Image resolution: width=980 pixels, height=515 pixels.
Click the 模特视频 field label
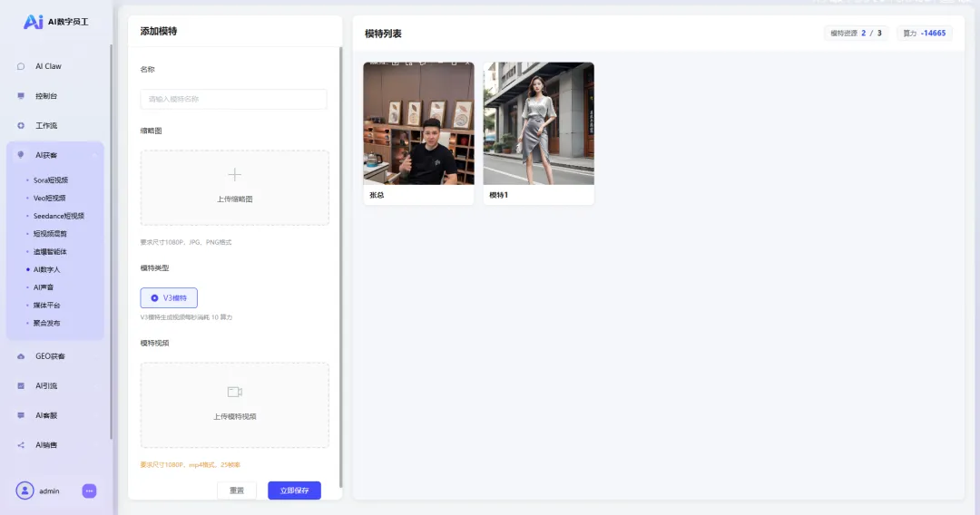click(x=155, y=344)
